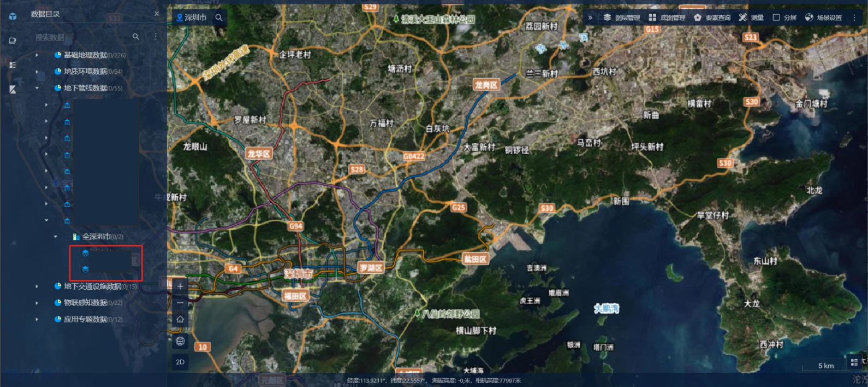Click the S28 road shield on the map
This screenshot has width=868, height=387.
[x=356, y=169]
